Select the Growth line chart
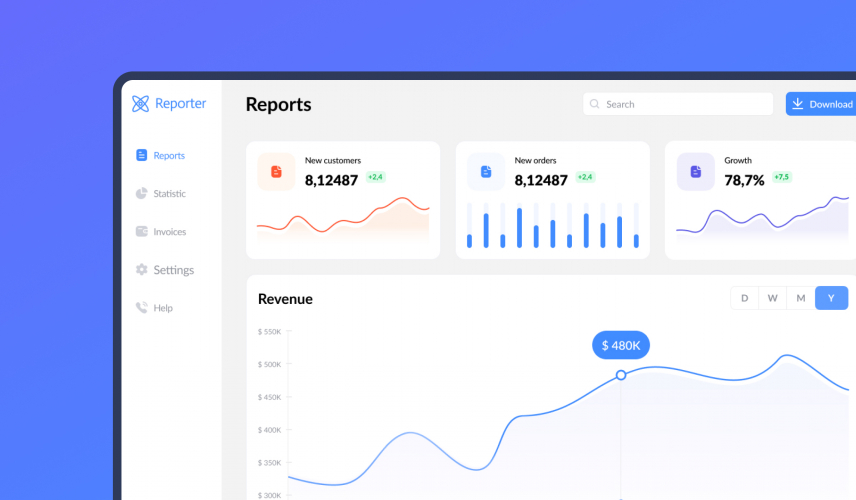The image size is (856, 500). click(763, 217)
